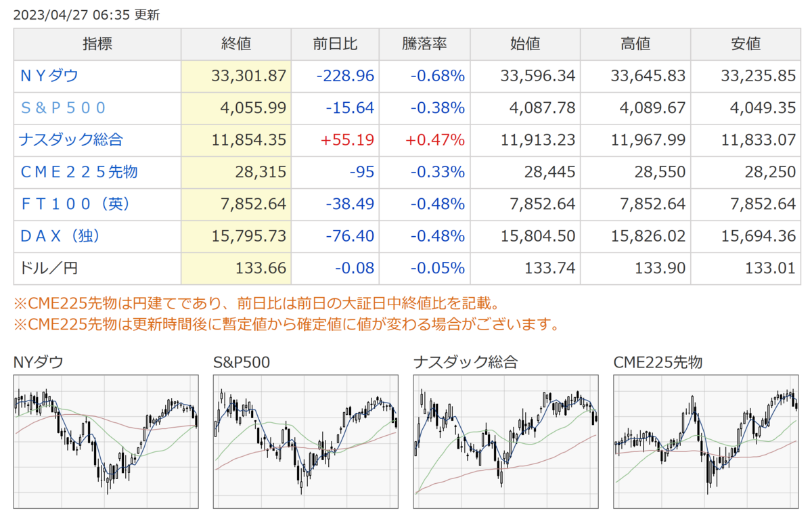Click the 始値 column header

point(525,44)
